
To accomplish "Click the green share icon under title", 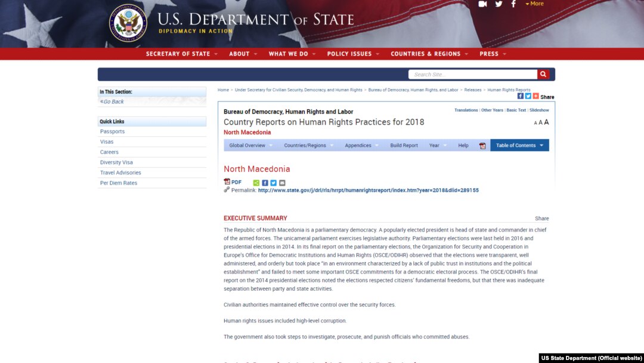I will (x=256, y=183).
